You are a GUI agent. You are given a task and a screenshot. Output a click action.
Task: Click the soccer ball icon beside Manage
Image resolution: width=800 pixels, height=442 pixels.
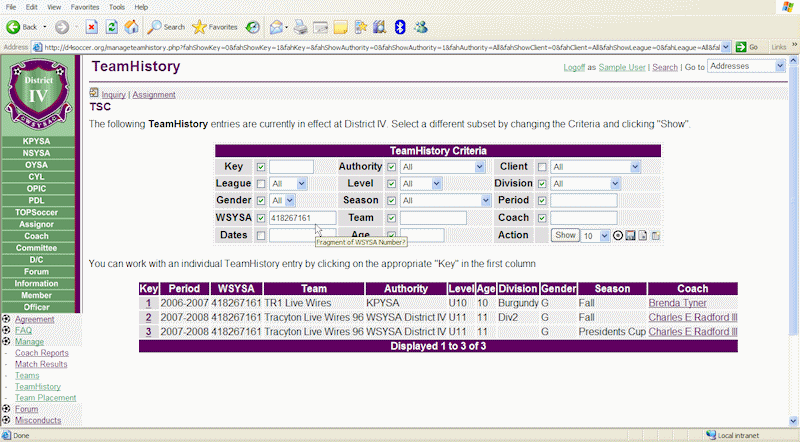tap(7, 341)
